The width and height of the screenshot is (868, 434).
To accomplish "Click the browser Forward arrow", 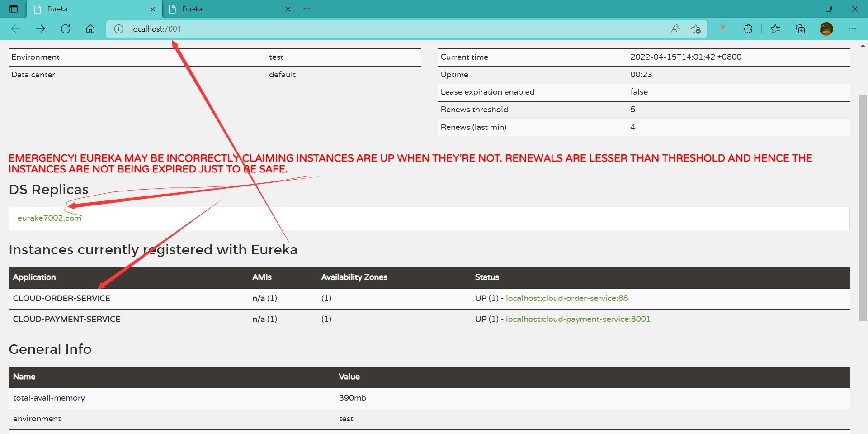I will pos(41,29).
